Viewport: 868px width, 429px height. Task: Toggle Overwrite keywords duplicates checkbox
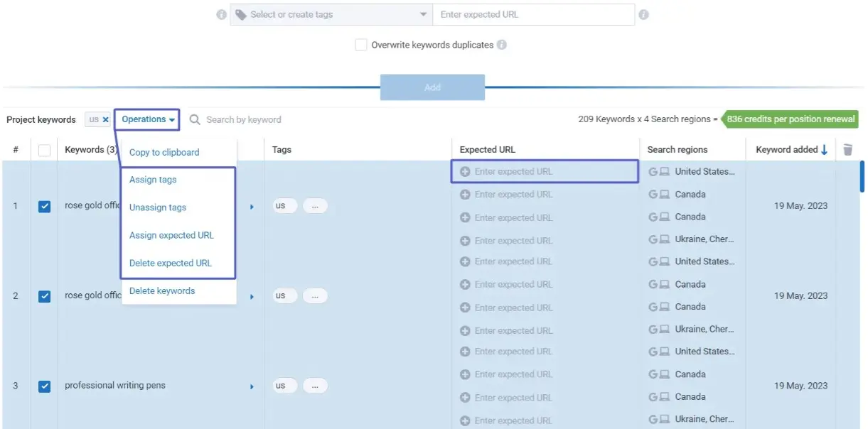pyautogui.click(x=361, y=45)
